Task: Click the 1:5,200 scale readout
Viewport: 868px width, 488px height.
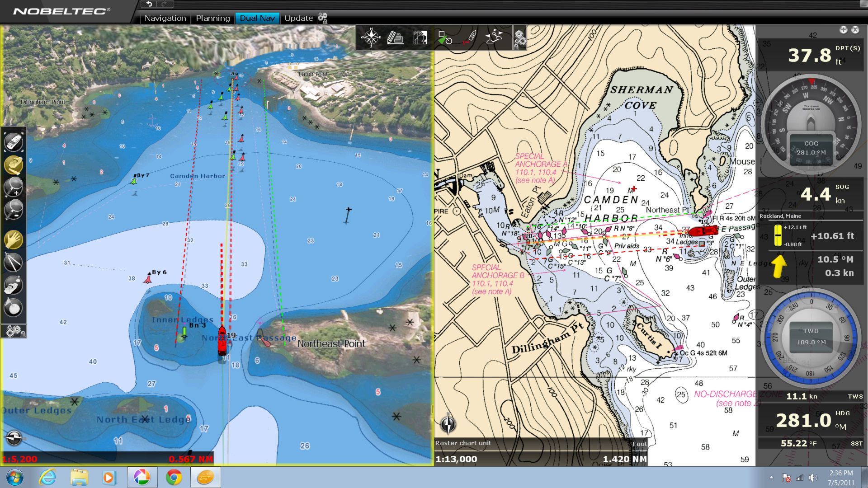Action: click(x=20, y=459)
